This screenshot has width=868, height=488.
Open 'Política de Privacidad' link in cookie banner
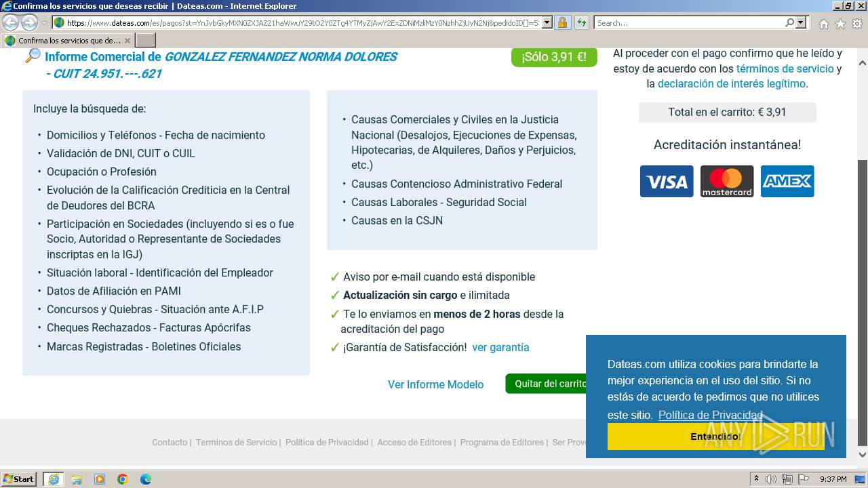pos(710,415)
